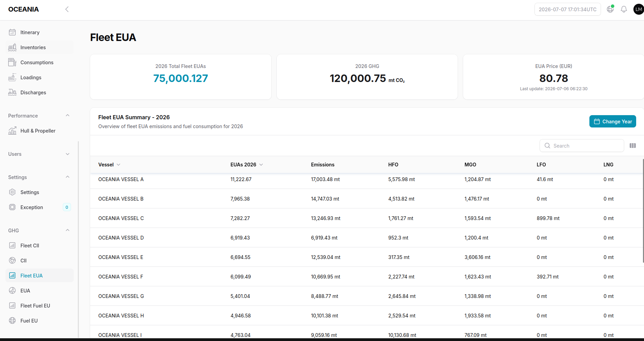
Task: Expand the Users section
Action: pos(68,154)
